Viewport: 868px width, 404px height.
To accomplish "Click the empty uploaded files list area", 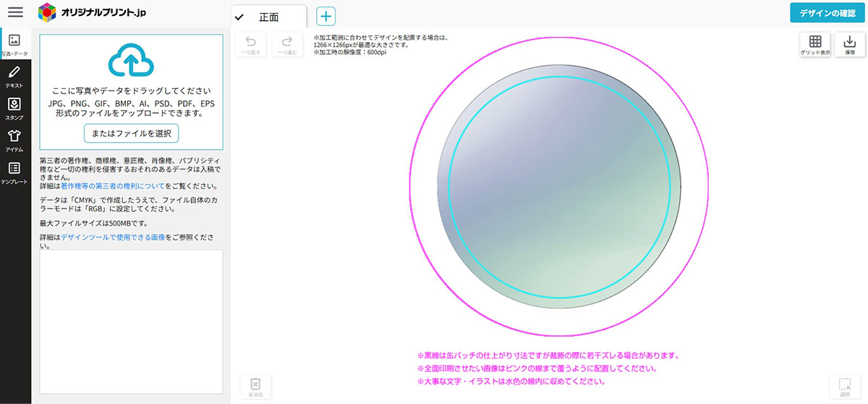I will click(131, 321).
